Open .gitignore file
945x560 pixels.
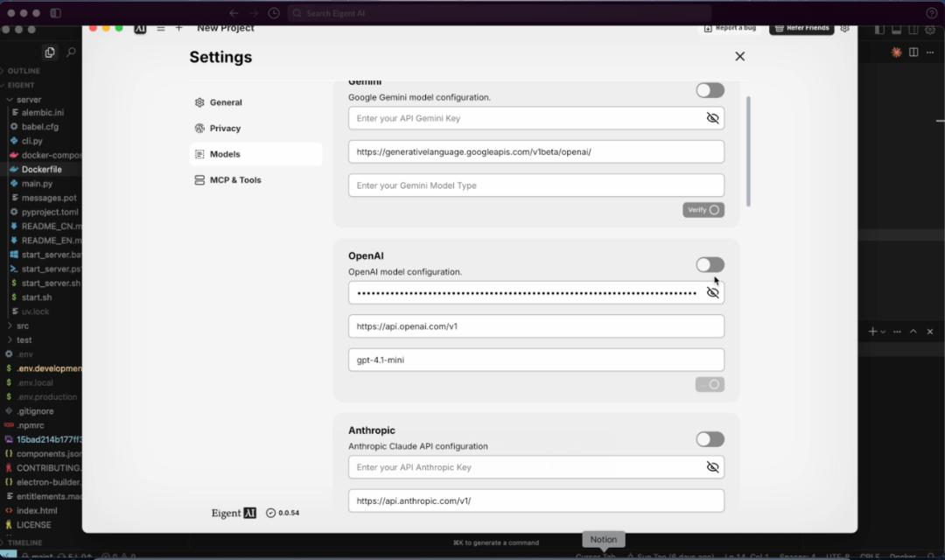(35, 411)
